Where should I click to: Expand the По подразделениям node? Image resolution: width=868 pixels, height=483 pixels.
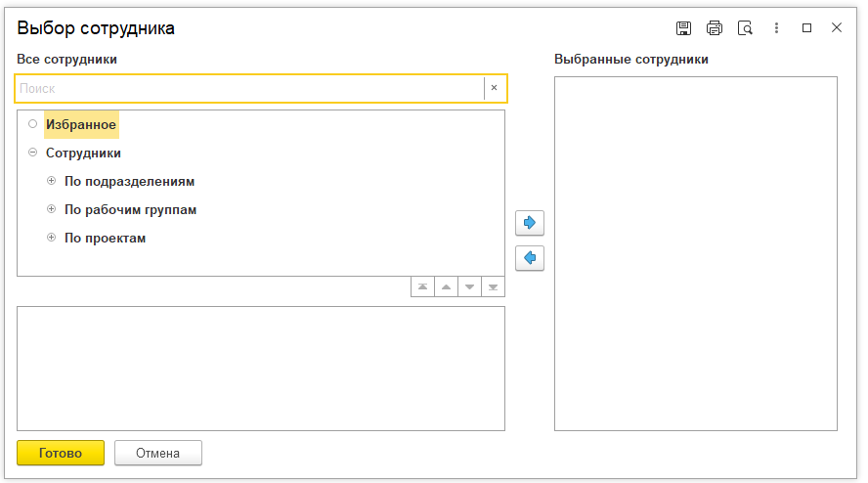[x=52, y=181]
